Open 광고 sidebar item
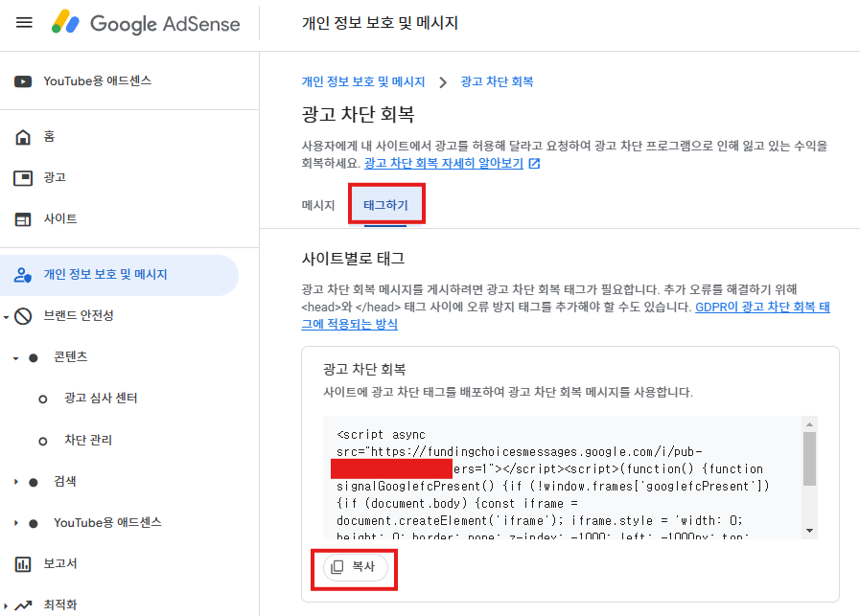Screen dimensions: 860x616 (55, 177)
